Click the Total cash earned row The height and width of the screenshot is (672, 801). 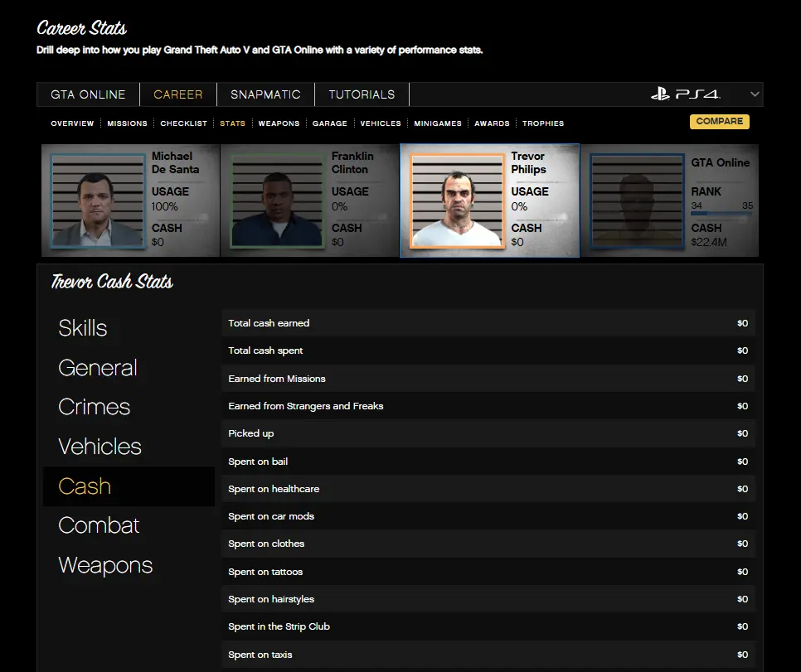tap(488, 323)
